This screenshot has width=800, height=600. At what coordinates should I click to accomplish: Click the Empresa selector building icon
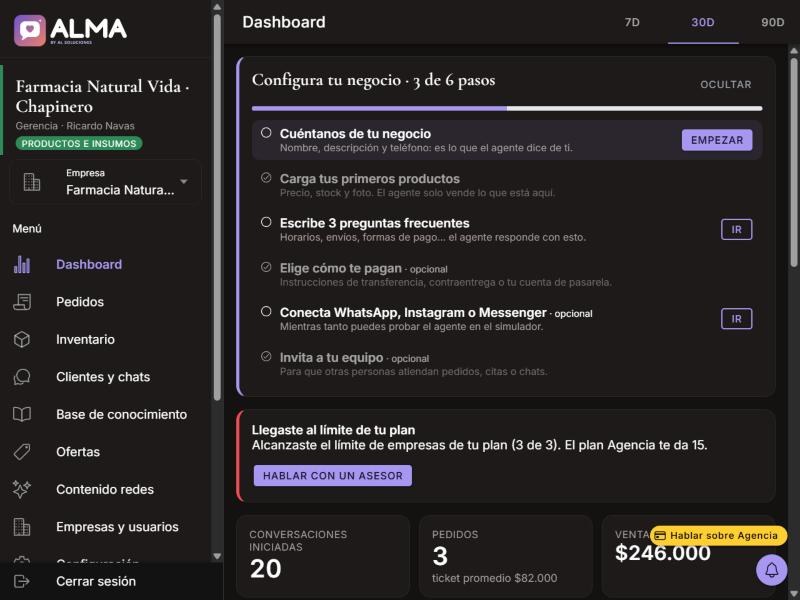click(x=32, y=182)
